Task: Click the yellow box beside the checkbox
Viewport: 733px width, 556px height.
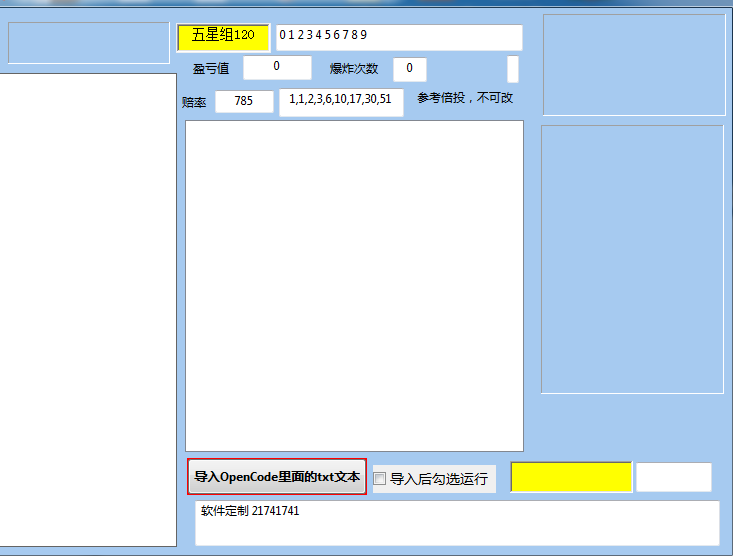Action: pyautogui.click(x=571, y=477)
